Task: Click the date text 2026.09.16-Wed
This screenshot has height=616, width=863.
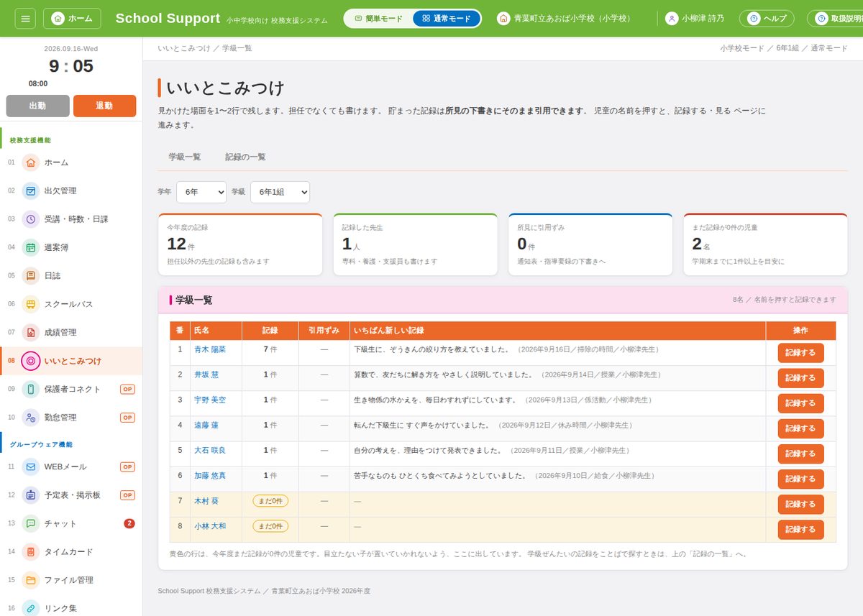Action: click(x=71, y=49)
